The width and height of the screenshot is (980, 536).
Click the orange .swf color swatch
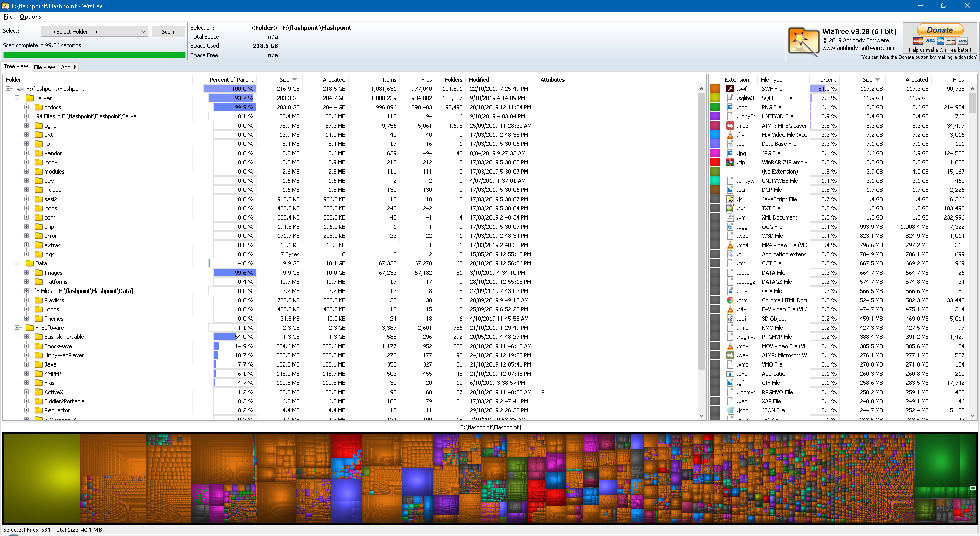(x=715, y=89)
